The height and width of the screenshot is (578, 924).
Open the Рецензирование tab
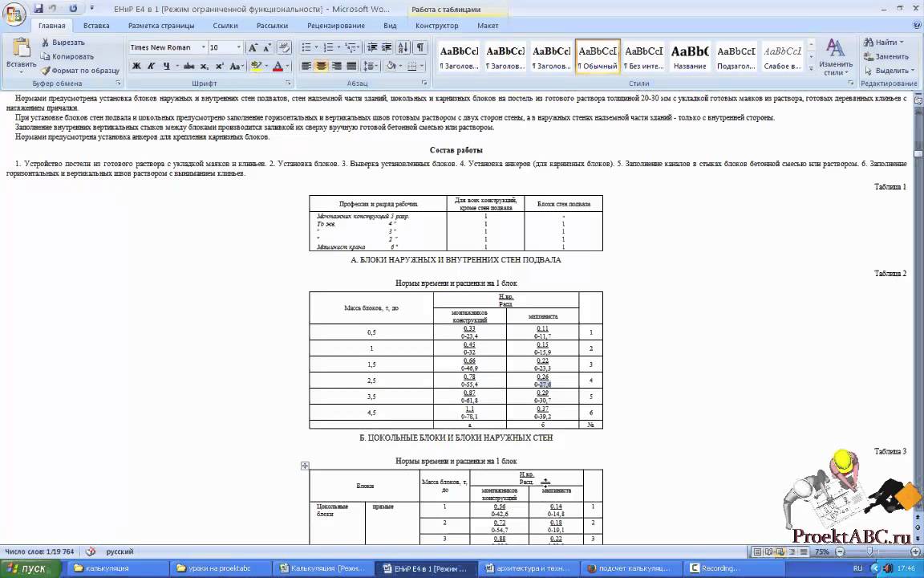(x=336, y=26)
